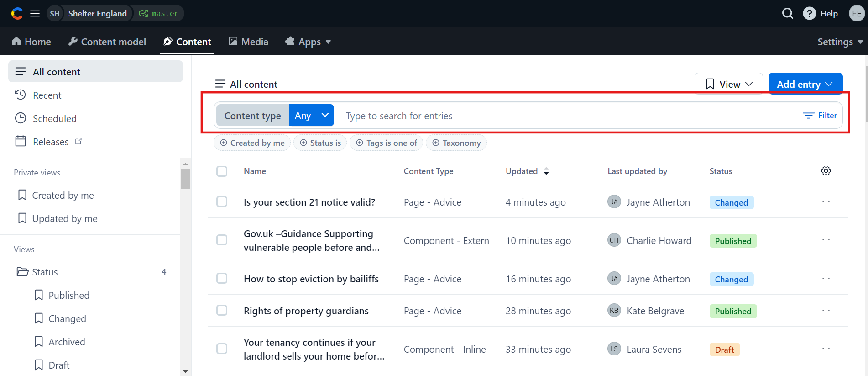Open actions menu for Gov.uk Guidance row

click(x=826, y=240)
